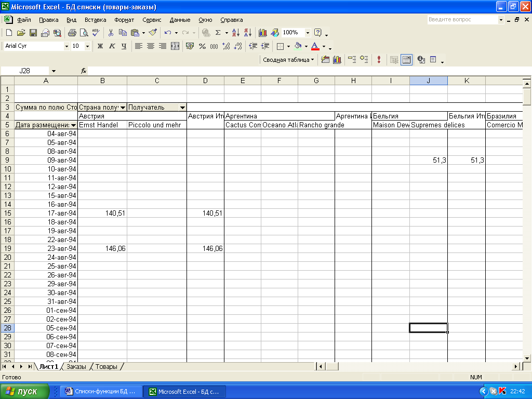
Task: Switch to Списки-функции БД Word taskbar window
Action: tap(101, 392)
